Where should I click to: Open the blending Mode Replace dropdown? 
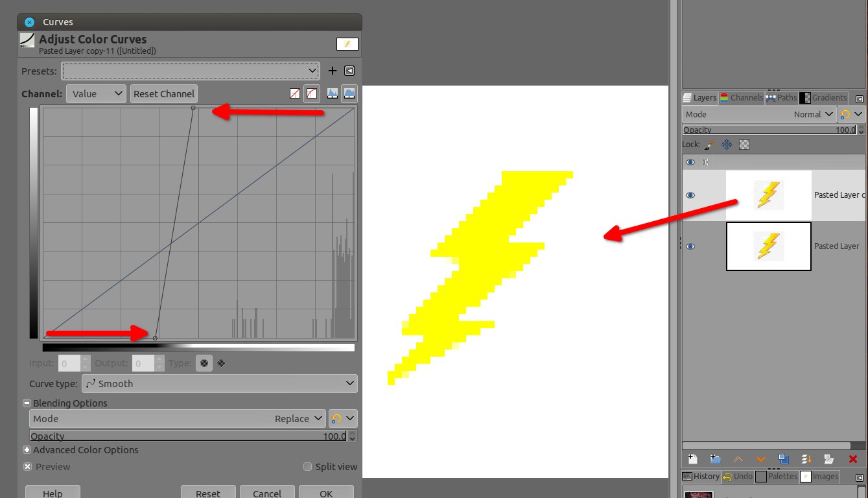(x=178, y=419)
